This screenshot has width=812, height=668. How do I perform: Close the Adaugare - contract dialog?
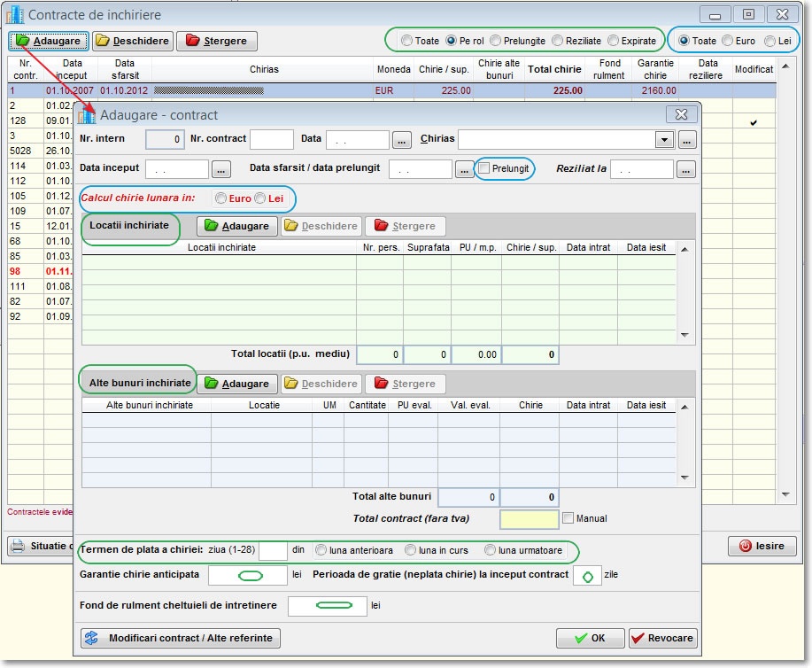tap(681, 114)
